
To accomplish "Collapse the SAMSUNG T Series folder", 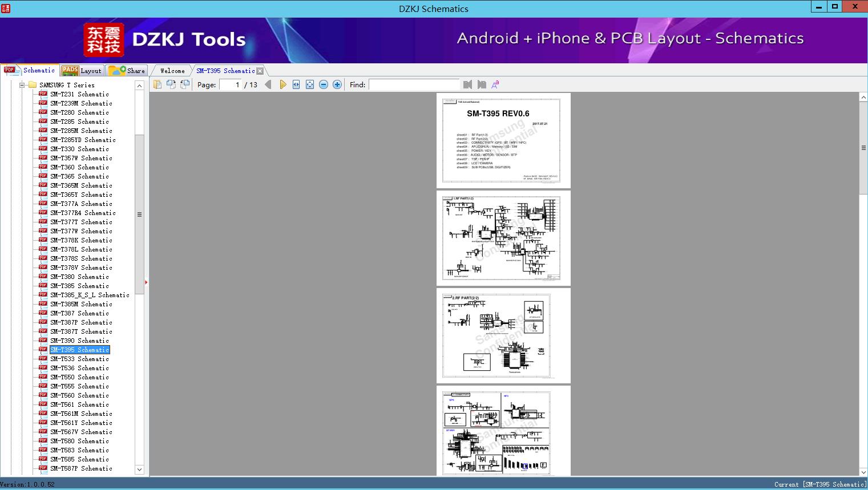I will click(x=22, y=85).
